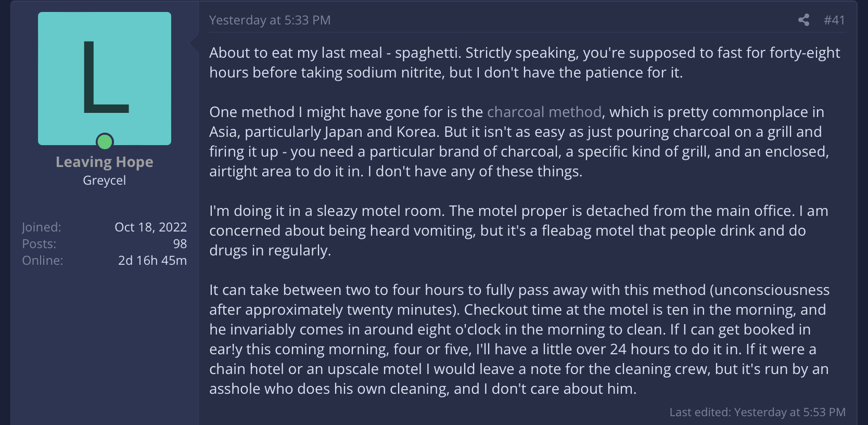Click the Posts: label
This screenshot has width=868, height=425.
coord(39,244)
